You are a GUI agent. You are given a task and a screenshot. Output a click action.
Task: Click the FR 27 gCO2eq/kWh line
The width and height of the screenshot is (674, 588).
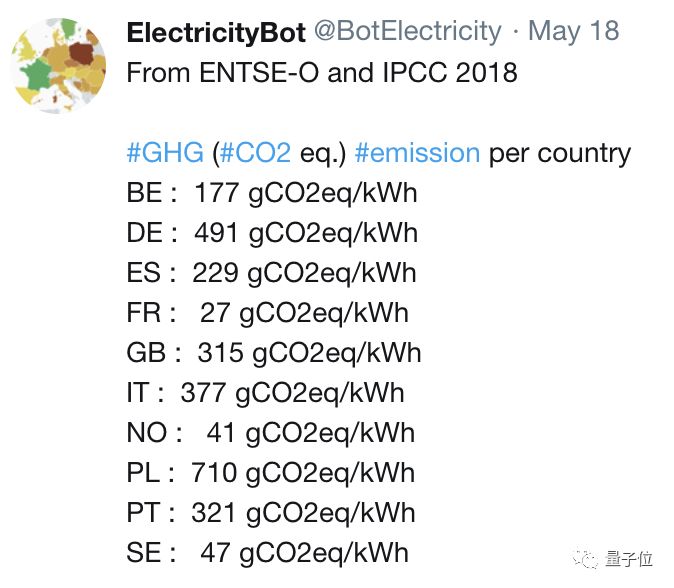pos(268,313)
